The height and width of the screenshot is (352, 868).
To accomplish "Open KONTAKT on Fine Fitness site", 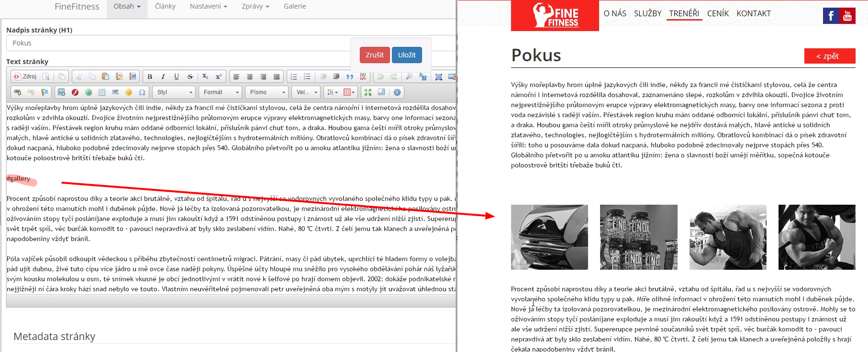I will coord(754,13).
